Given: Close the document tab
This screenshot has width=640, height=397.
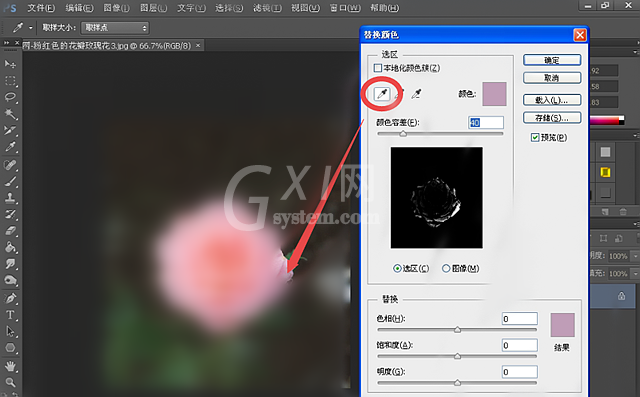Looking at the screenshot, I should click(198, 45).
